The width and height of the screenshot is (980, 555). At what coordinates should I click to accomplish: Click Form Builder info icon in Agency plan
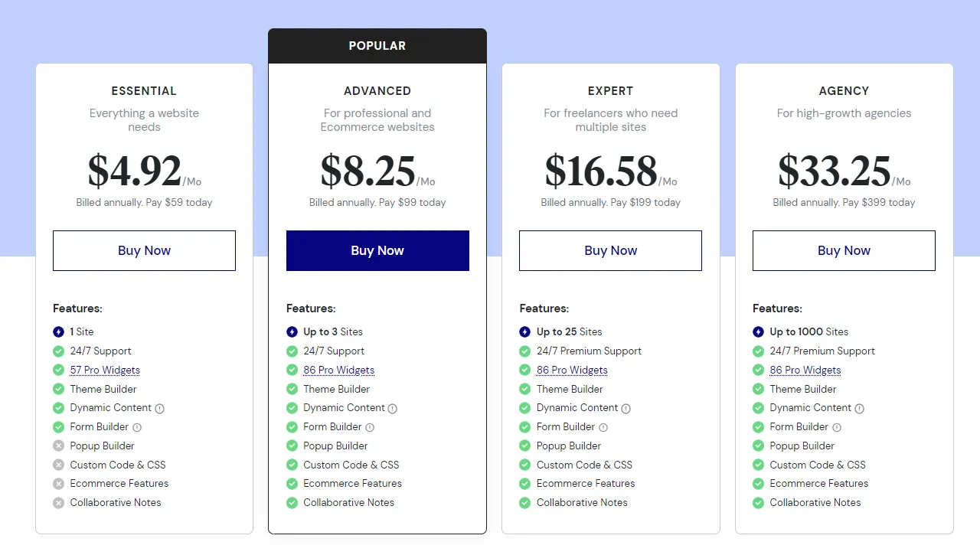coord(838,427)
